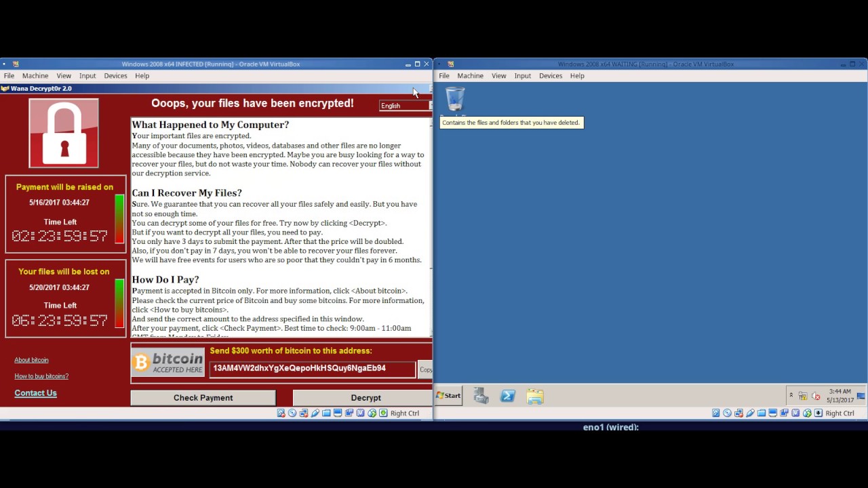Click USB devices icon in WAITING VM status bar

(750, 413)
